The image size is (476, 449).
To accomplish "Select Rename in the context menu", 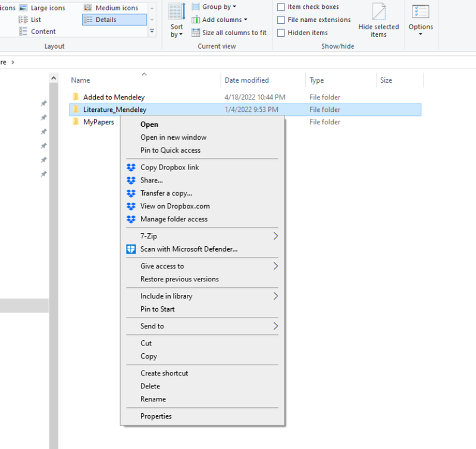I will (153, 399).
